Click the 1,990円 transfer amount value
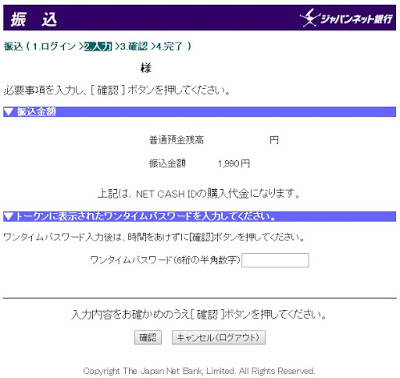The width and height of the screenshot is (400, 378). (x=234, y=164)
